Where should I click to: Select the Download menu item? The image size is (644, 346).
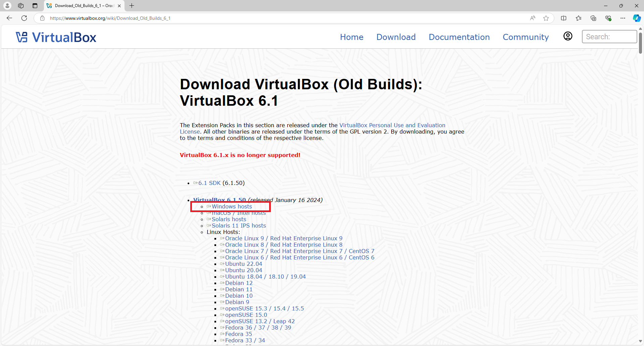tap(396, 37)
